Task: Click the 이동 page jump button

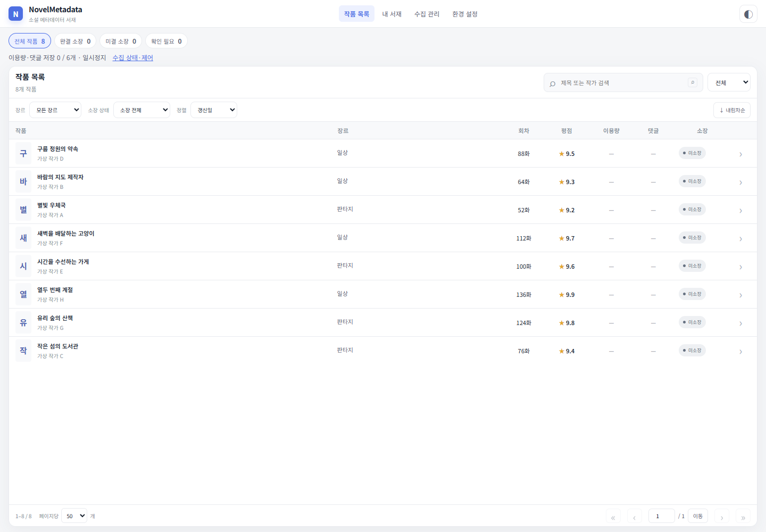Action: (698, 516)
